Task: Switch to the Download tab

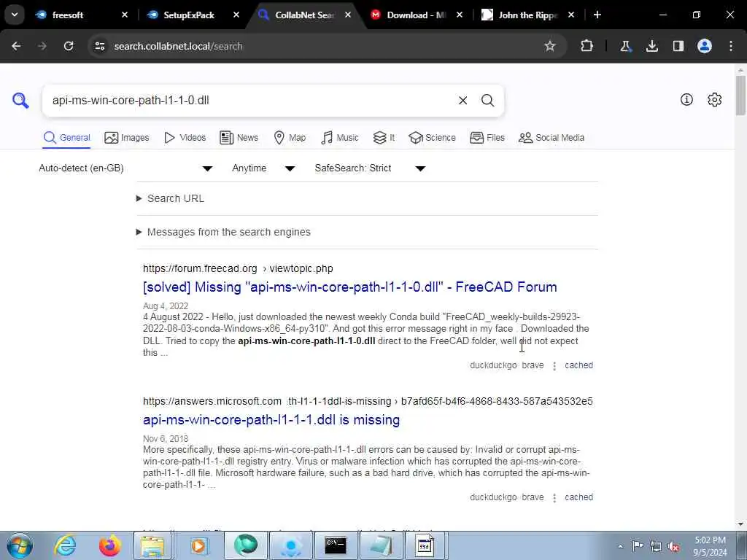Action: pos(414,15)
